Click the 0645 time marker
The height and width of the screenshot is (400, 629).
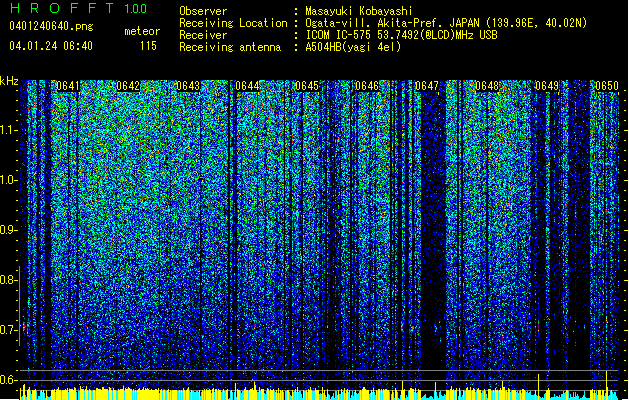307,86
